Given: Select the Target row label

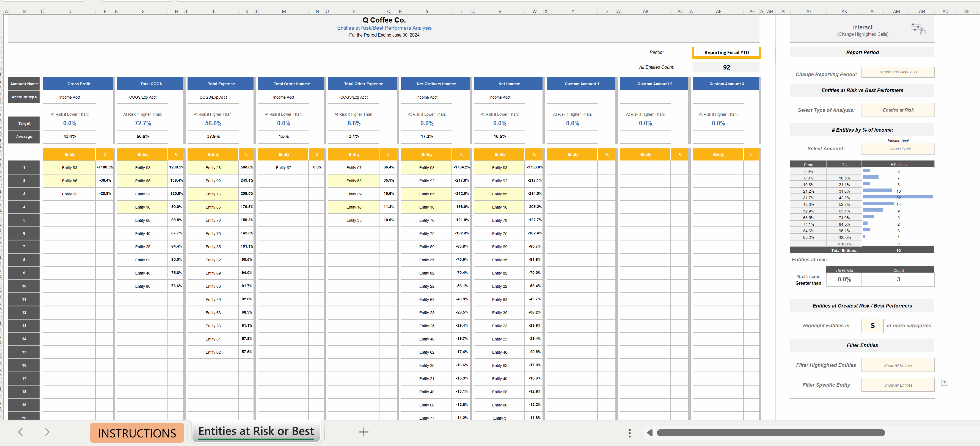Looking at the screenshot, I should pos(24,124).
